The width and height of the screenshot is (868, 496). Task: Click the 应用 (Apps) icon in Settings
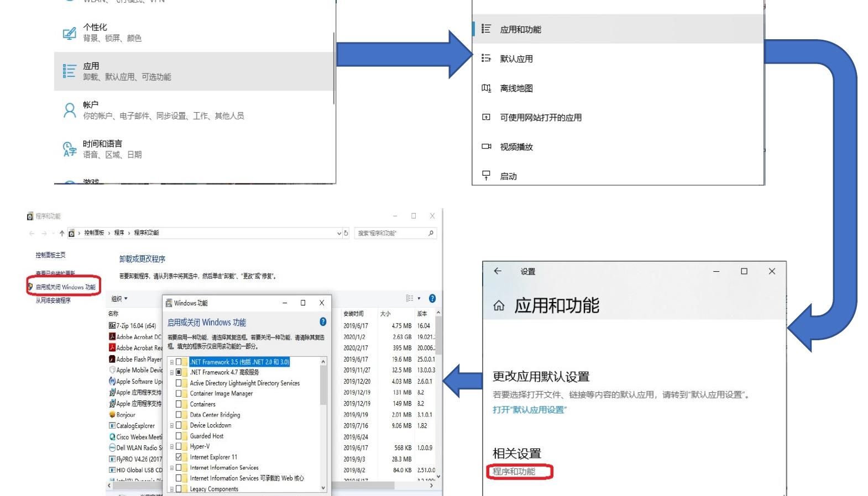(x=69, y=71)
